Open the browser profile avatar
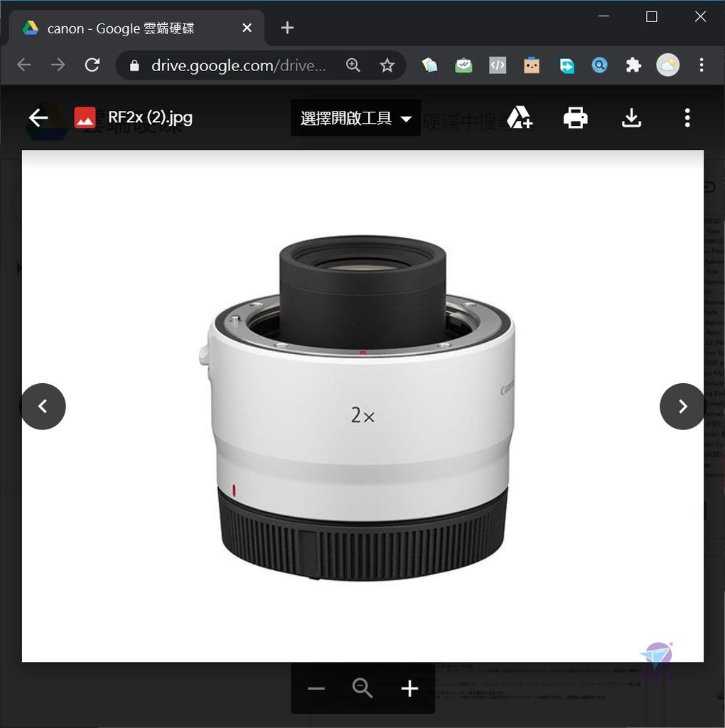Viewport: 725px width, 728px height. tap(667, 65)
